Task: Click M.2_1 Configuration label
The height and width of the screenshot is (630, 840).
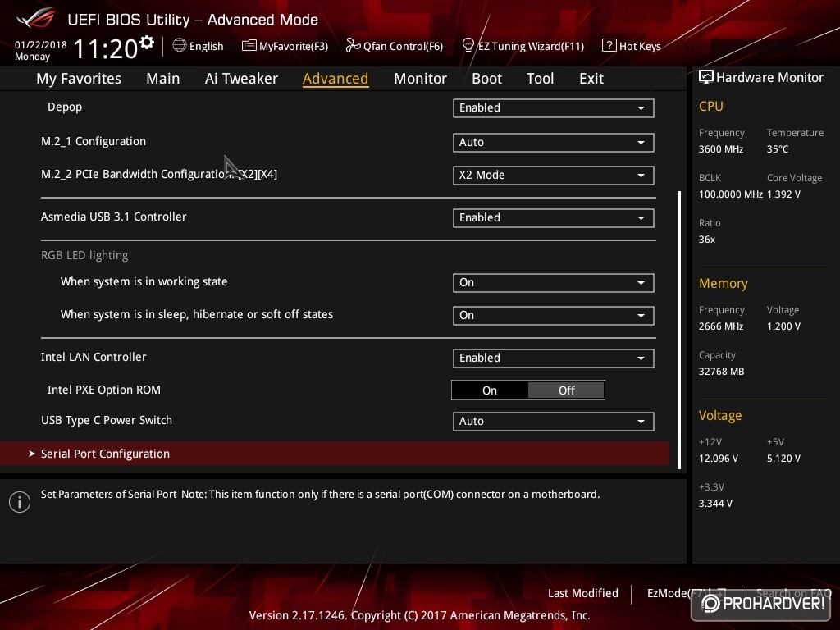Action: pyautogui.click(x=94, y=141)
